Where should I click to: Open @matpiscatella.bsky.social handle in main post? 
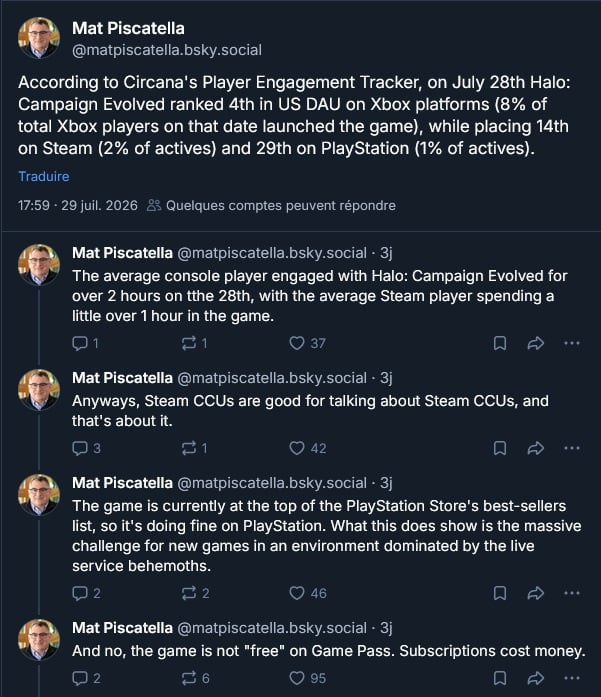[167, 50]
